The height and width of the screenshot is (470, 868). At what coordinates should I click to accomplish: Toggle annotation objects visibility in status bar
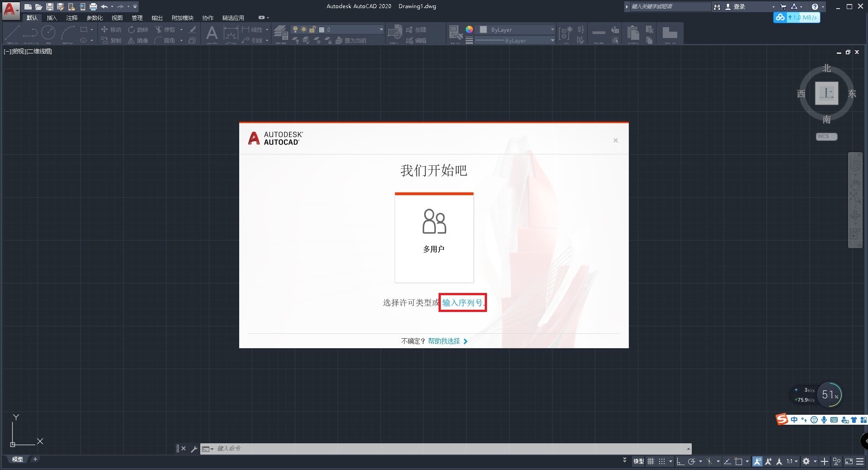[x=757, y=461]
